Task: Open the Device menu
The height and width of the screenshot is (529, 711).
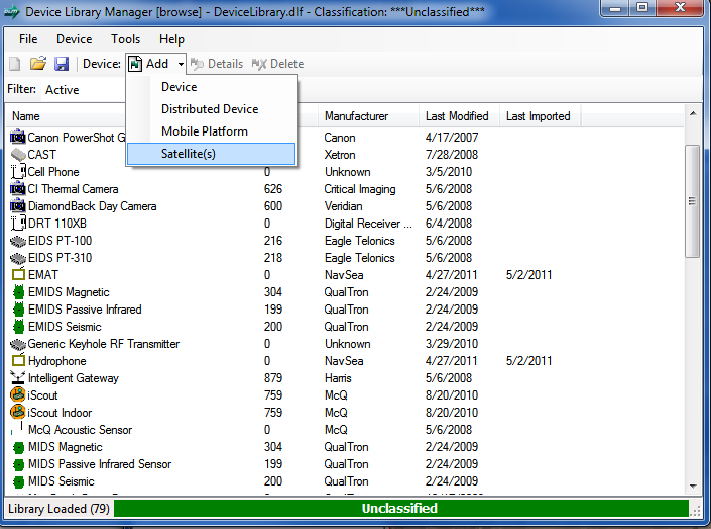Action: pos(74,39)
